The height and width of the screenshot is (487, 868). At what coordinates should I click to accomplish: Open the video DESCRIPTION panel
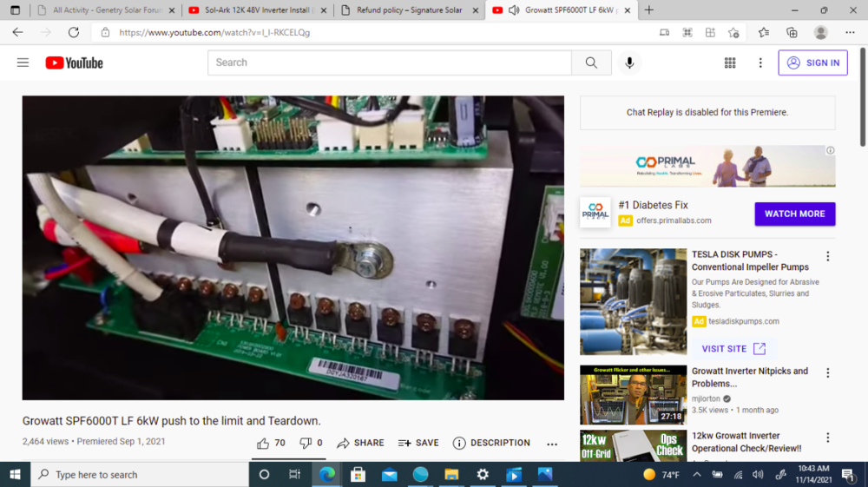(x=491, y=443)
